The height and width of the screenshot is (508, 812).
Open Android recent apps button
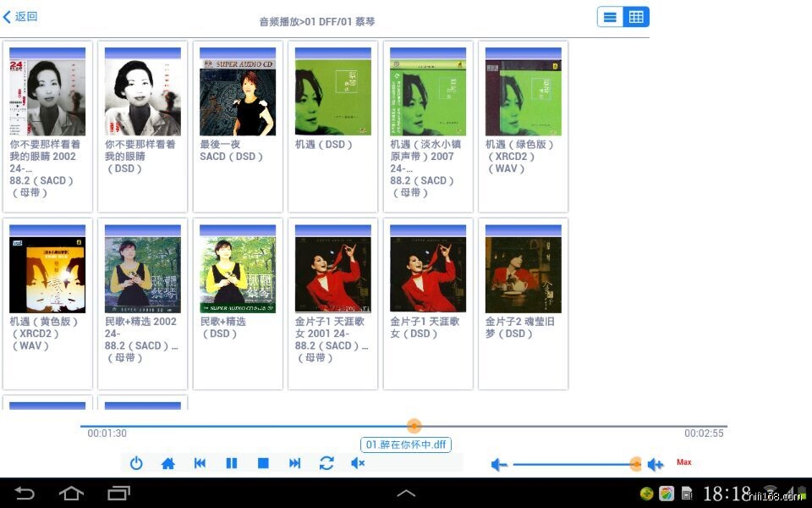(118, 493)
